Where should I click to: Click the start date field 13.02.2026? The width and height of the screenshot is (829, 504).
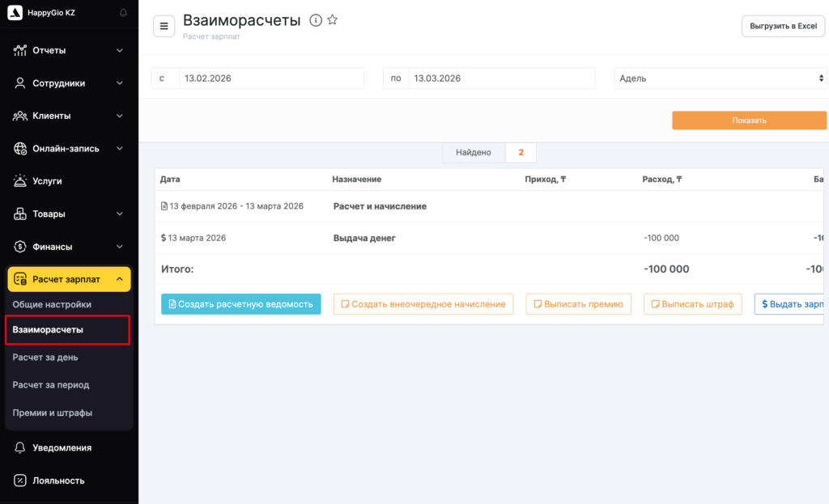(x=270, y=78)
